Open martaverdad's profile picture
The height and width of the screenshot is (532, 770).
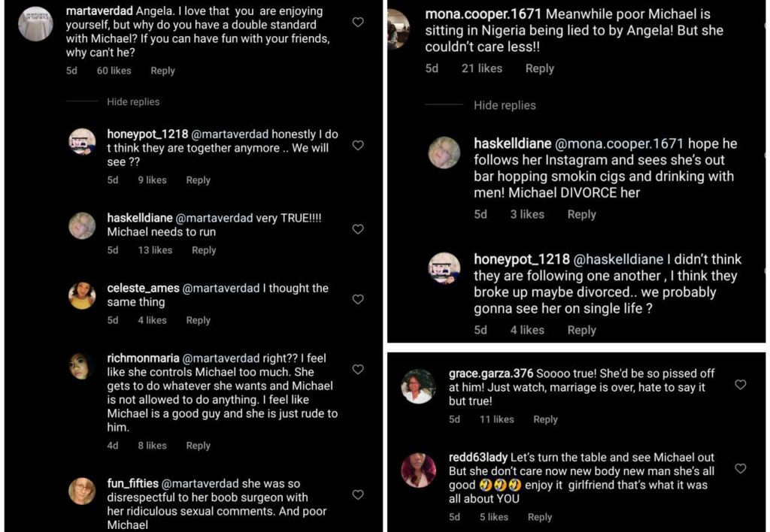coord(35,23)
